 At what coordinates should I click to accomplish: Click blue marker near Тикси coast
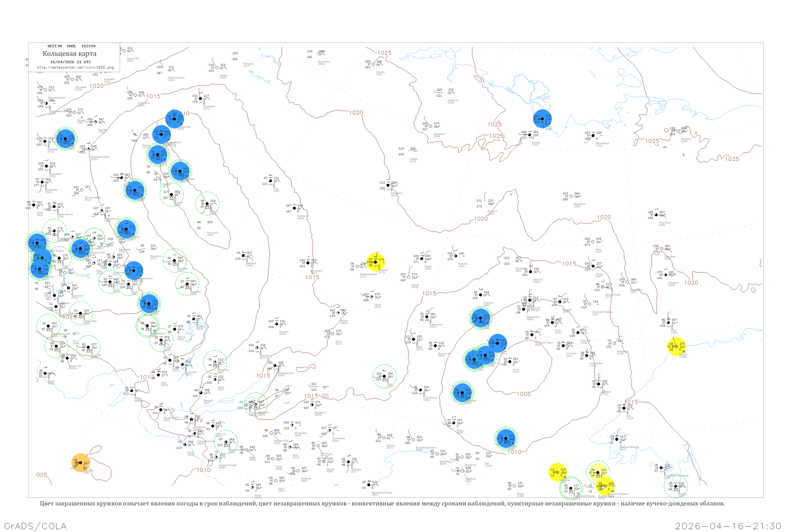point(542,119)
